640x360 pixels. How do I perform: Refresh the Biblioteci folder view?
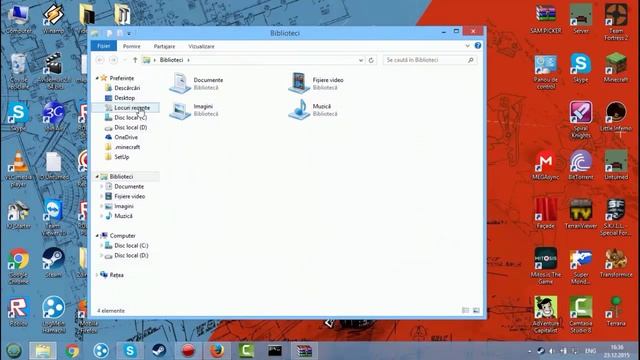pyautogui.click(x=371, y=60)
